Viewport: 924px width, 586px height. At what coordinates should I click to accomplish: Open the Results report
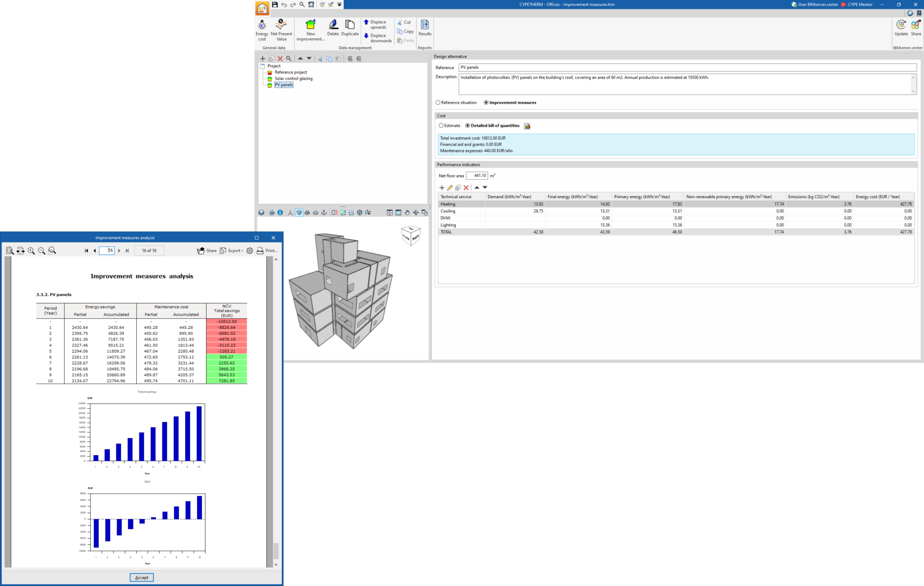point(425,28)
